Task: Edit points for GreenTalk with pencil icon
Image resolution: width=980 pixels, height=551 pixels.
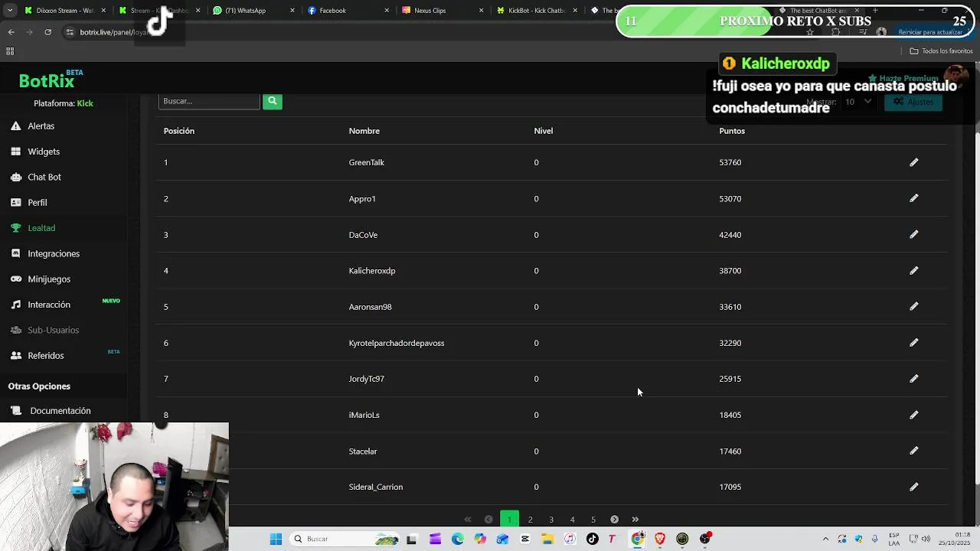Action: pos(913,162)
